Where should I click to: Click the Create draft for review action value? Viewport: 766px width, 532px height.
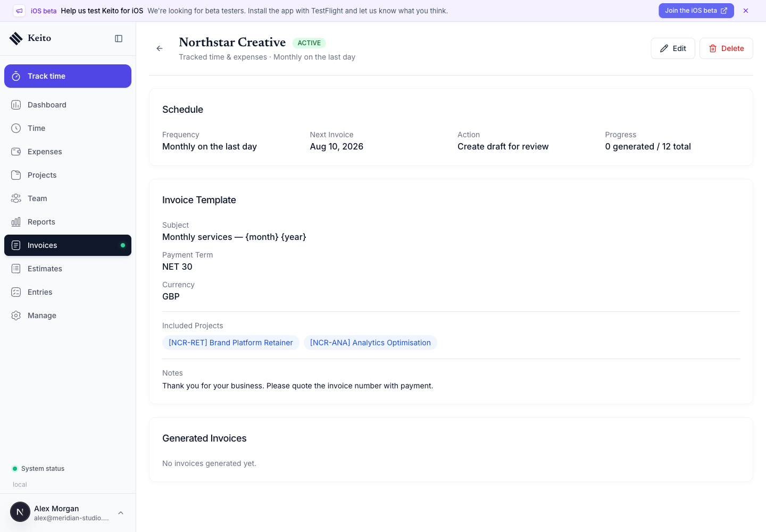coord(503,146)
